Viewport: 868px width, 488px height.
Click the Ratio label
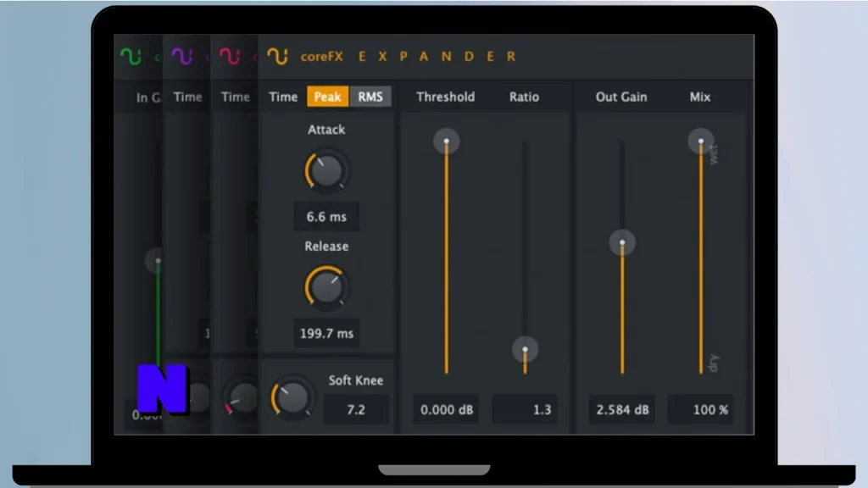[524, 97]
